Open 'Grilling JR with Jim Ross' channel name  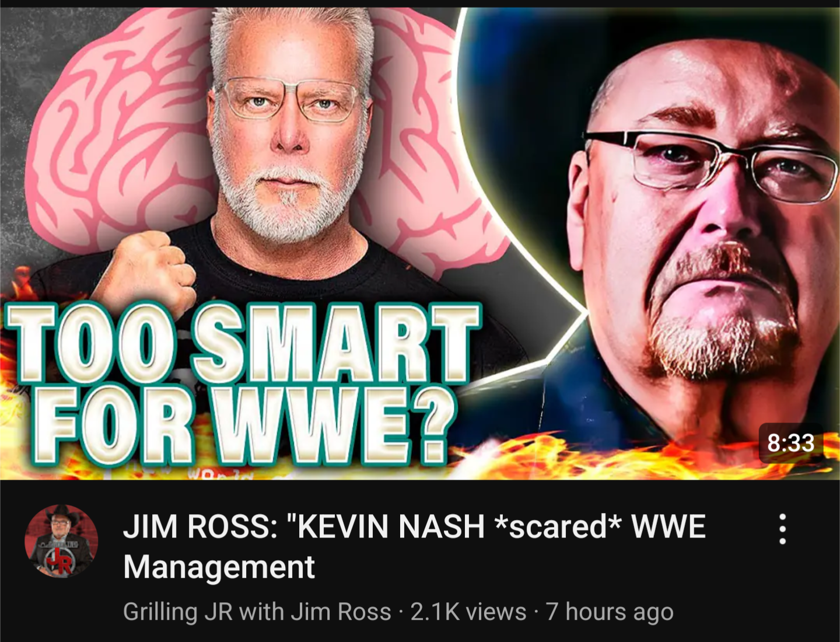pos(257,612)
